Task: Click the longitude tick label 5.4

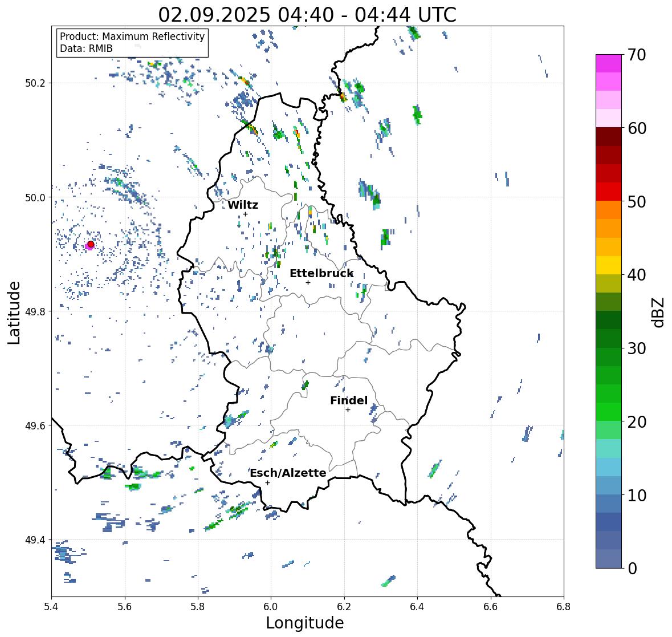Action: tap(51, 607)
